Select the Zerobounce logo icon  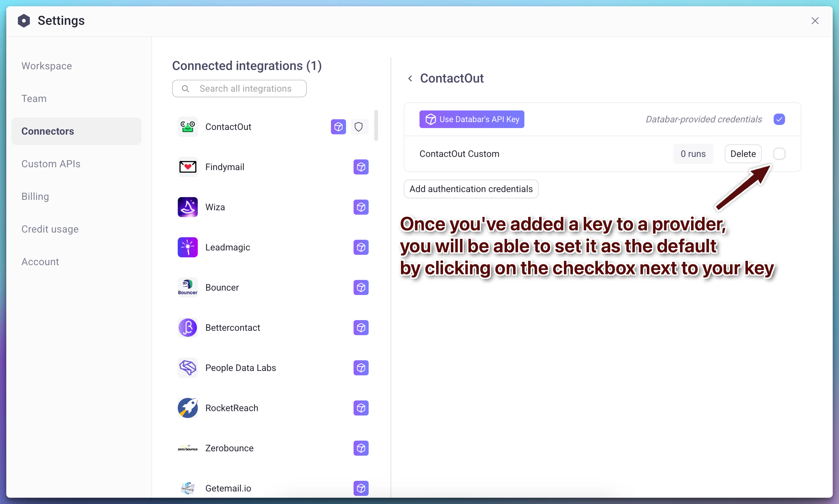pos(187,448)
